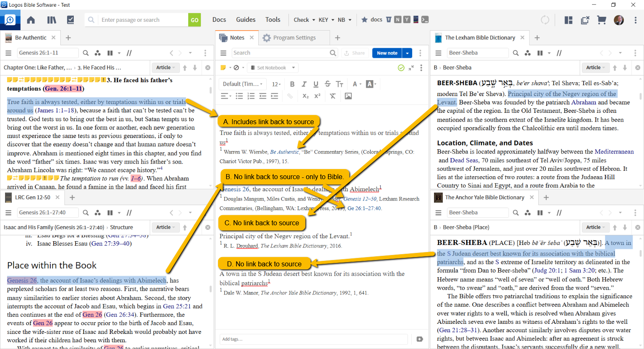Open the font size 12 dropdown
This screenshot has width=644, height=349.
coord(276,84)
